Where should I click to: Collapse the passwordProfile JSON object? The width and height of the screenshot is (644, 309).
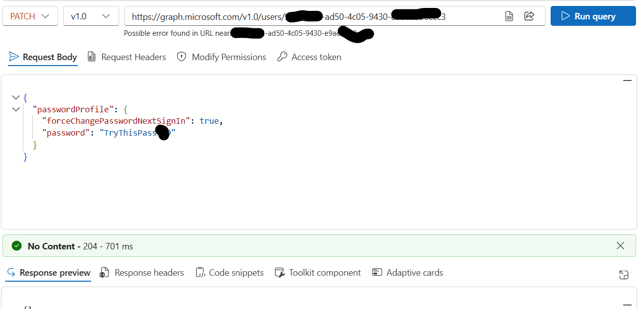click(15, 109)
